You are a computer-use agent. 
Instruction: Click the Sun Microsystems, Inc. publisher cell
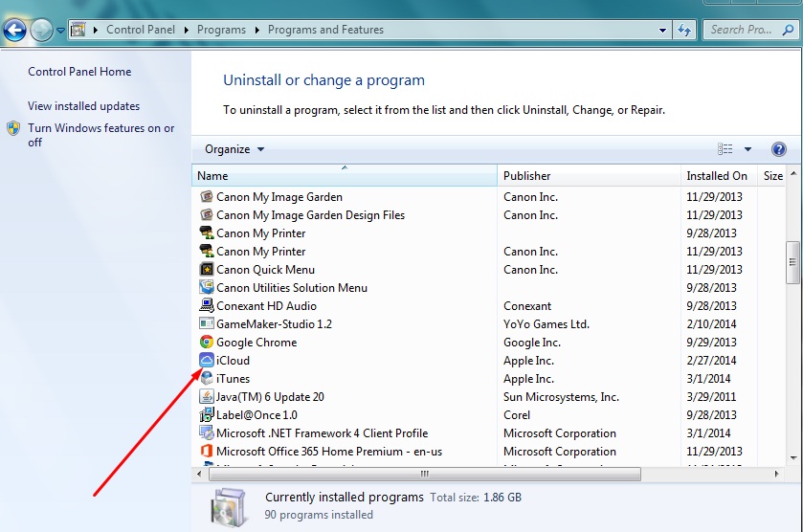click(x=561, y=397)
